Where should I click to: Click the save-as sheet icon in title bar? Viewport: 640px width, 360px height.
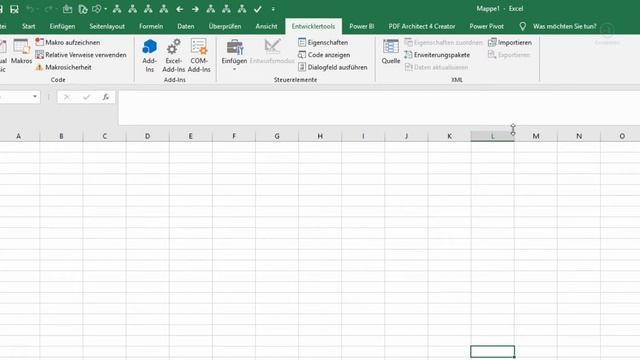[14, 9]
